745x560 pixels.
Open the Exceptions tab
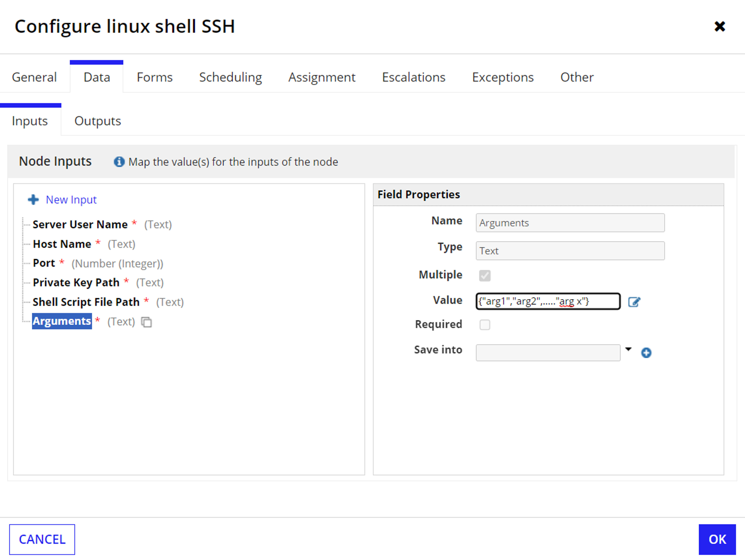point(502,77)
